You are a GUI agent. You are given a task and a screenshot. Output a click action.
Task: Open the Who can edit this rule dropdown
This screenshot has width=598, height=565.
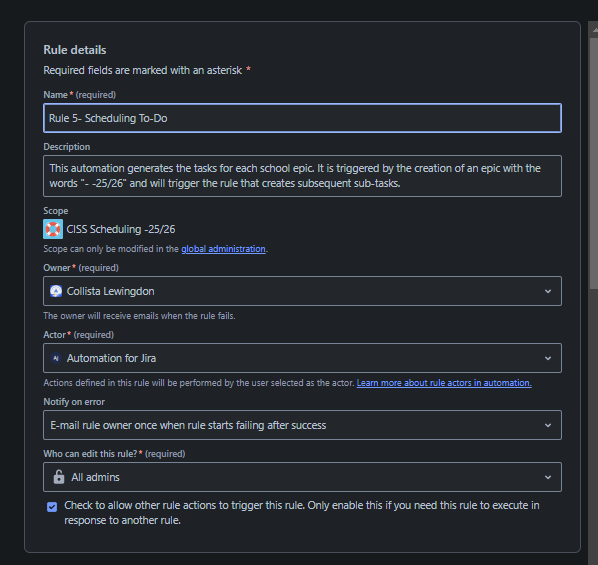302,477
